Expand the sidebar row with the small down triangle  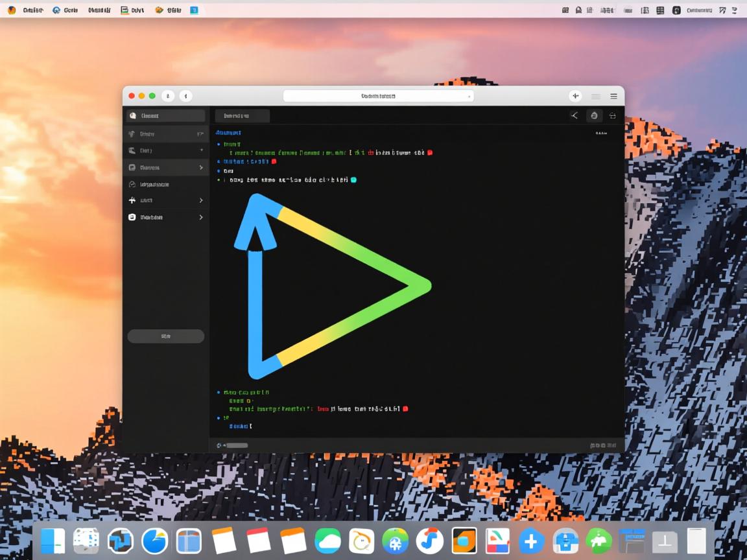[201, 150]
